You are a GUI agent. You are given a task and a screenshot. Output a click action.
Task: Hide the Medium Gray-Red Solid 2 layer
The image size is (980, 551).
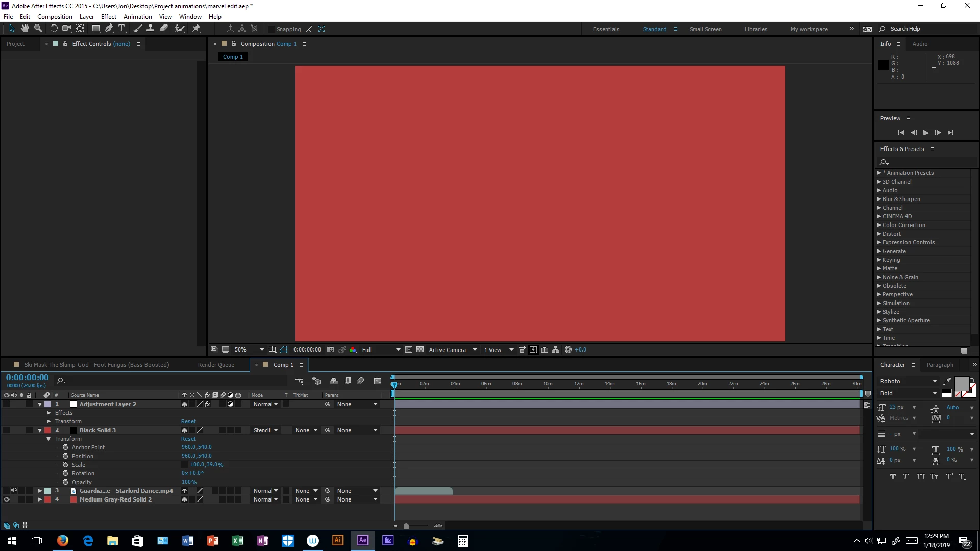(7, 500)
